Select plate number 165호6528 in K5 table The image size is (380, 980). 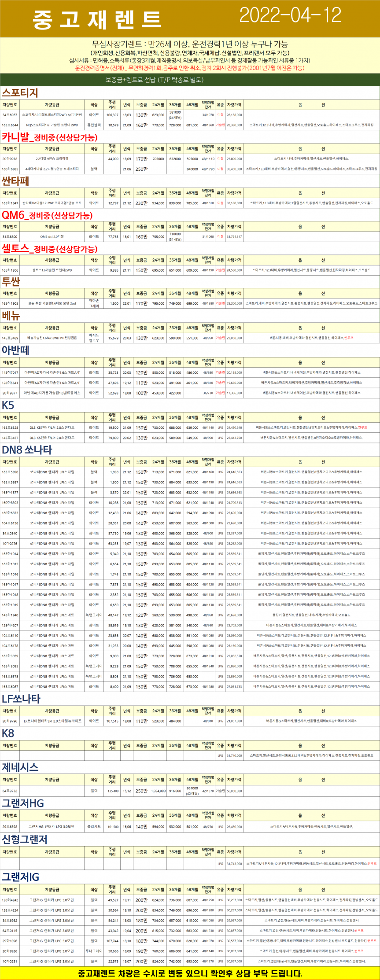click(x=10, y=427)
